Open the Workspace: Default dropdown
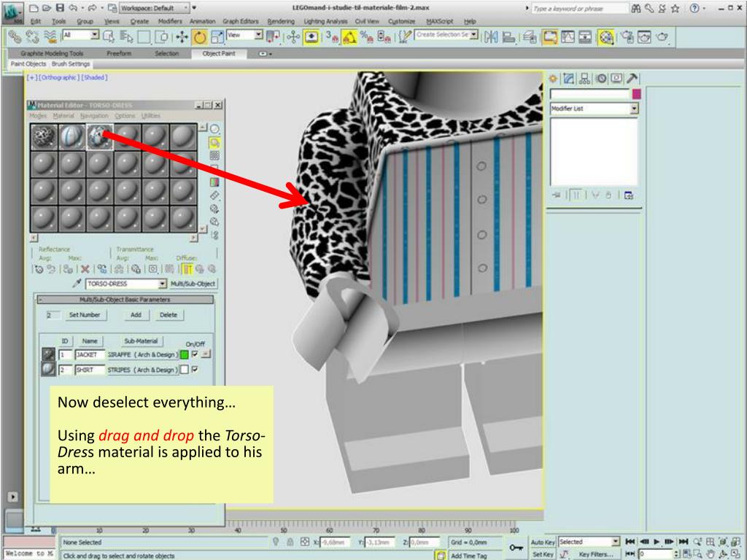The image size is (747, 560). [154, 8]
